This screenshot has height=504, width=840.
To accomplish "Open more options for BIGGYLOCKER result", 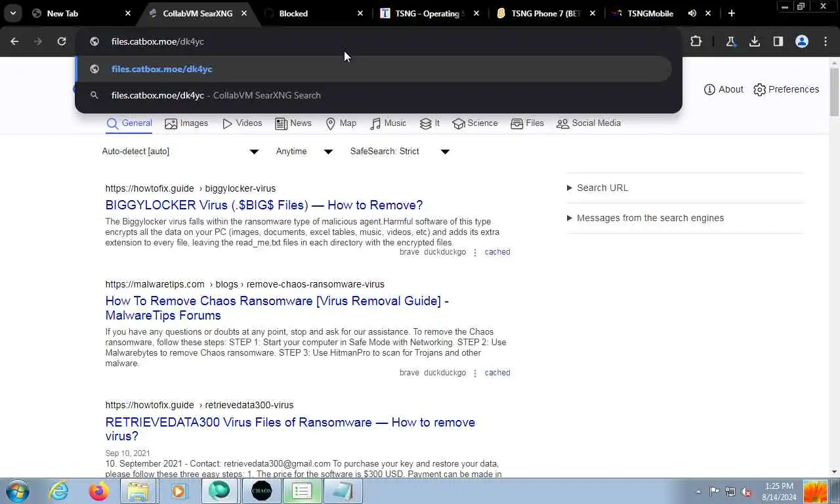I will (x=475, y=253).
